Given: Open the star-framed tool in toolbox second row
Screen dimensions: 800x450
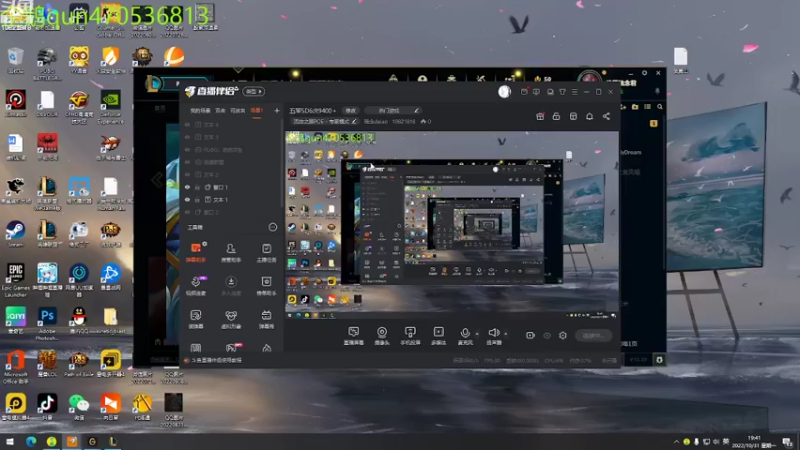Looking at the screenshot, I should (x=266, y=286).
